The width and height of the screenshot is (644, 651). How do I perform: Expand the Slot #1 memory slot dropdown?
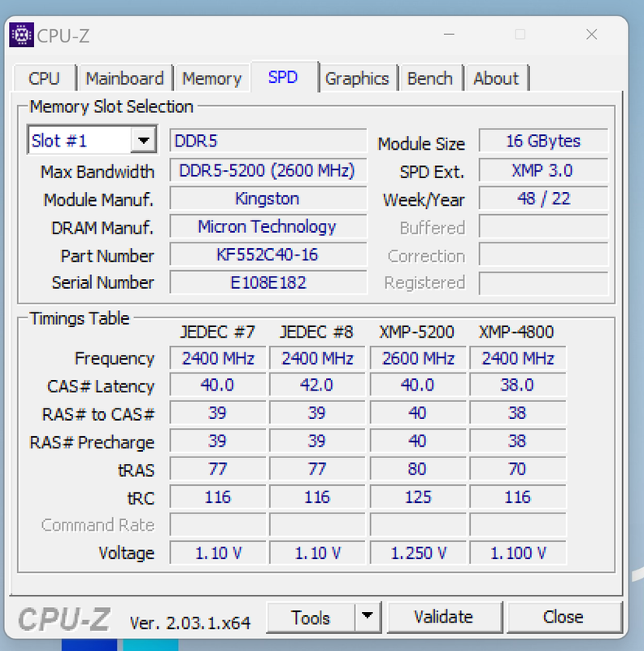144,140
